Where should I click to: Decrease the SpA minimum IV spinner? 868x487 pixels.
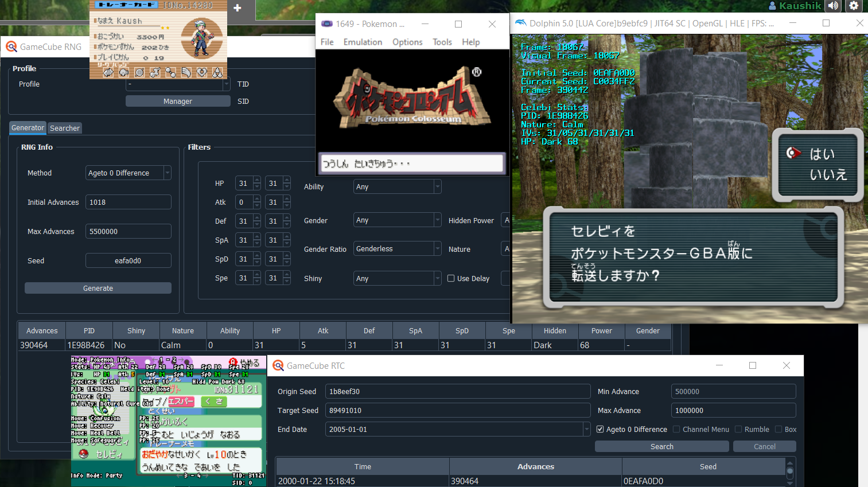click(257, 244)
